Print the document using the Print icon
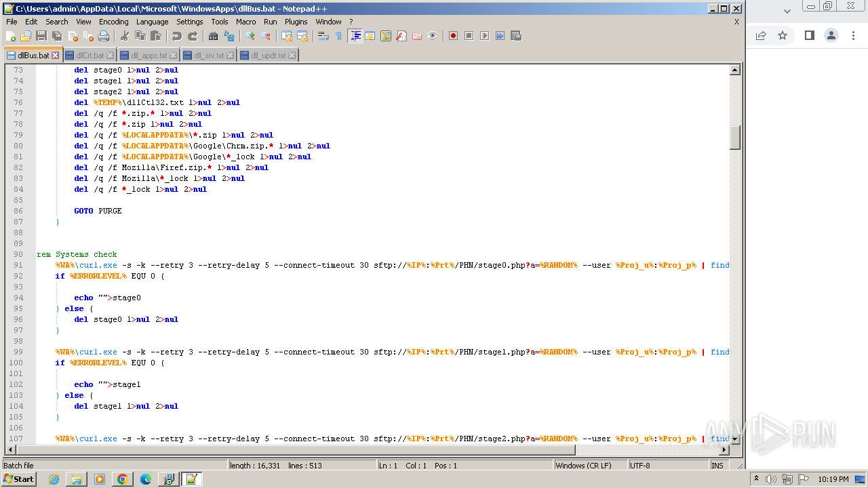The image size is (868, 488). point(104,36)
